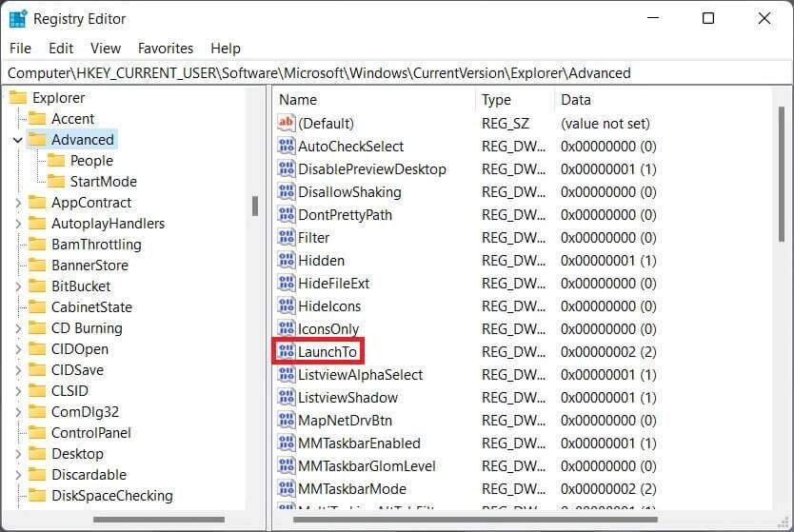Image resolution: width=794 pixels, height=532 pixels.
Task: Click the Name column header
Action: pyautogui.click(x=375, y=100)
